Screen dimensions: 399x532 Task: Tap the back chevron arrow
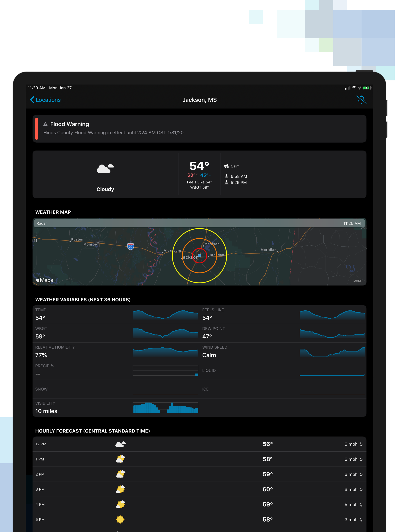pos(32,100)
